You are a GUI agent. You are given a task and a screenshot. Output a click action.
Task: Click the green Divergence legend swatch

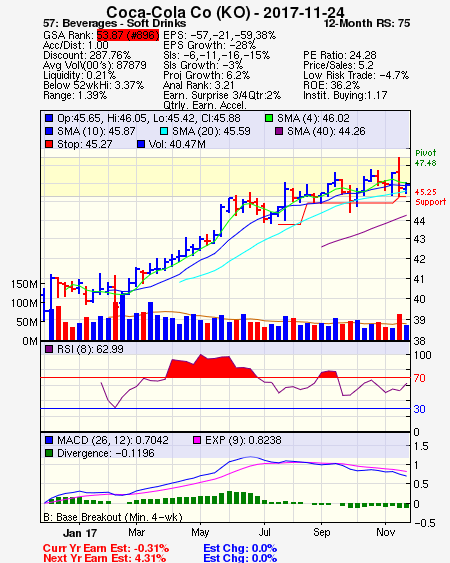click(49, 453)
